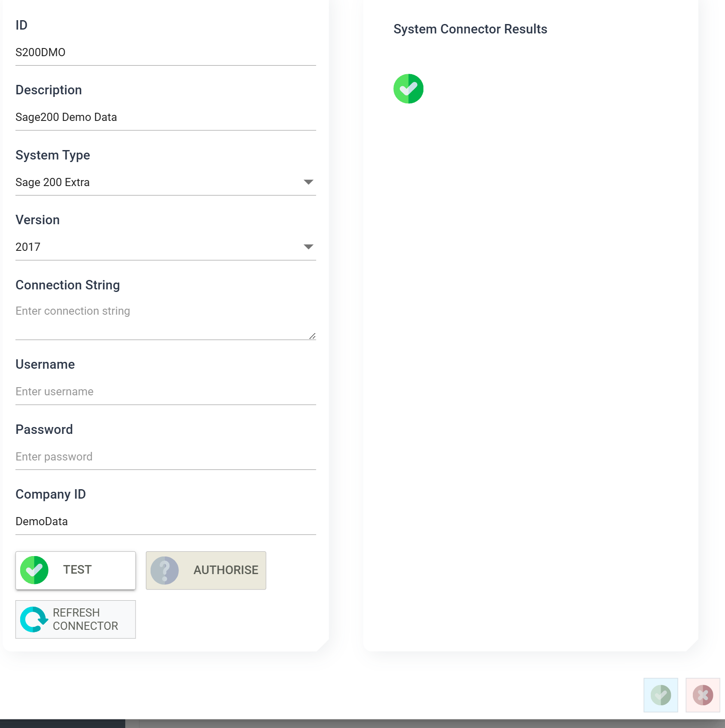The height and width of the screenshot is (728, 725).
Task: Click the Connection String label
Action: click(68, 285)
